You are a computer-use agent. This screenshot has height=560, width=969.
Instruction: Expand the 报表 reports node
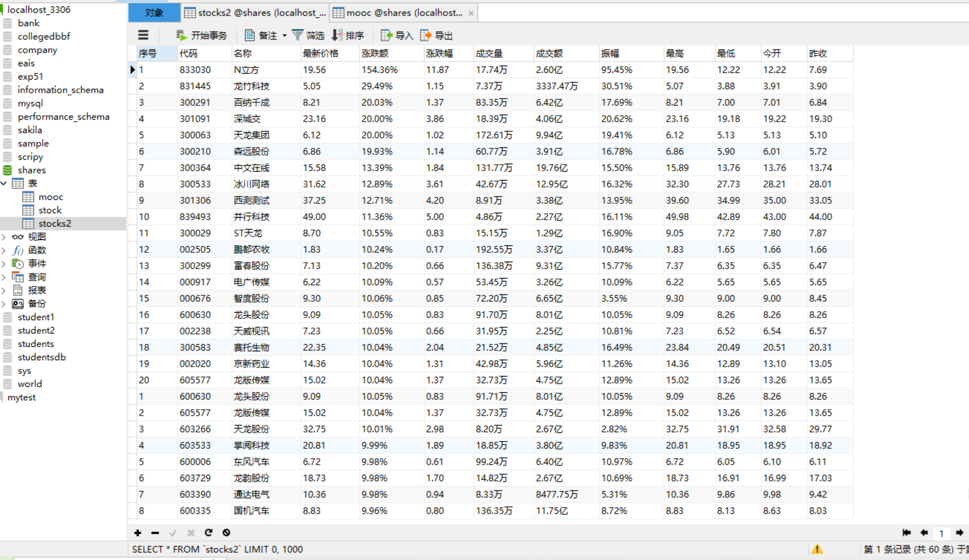tap(4, 290)
